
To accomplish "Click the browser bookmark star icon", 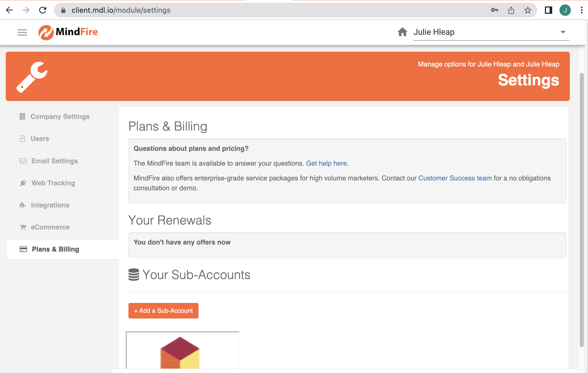I will click(528, 10).
